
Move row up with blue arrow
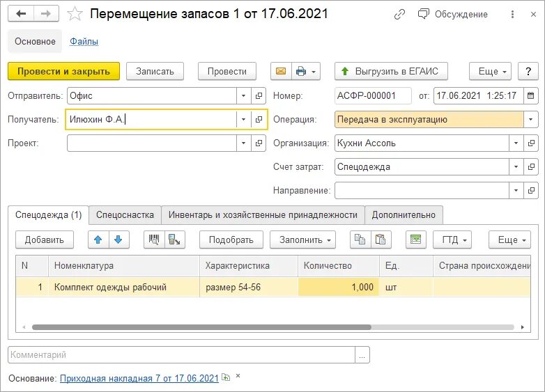(98, 240)
